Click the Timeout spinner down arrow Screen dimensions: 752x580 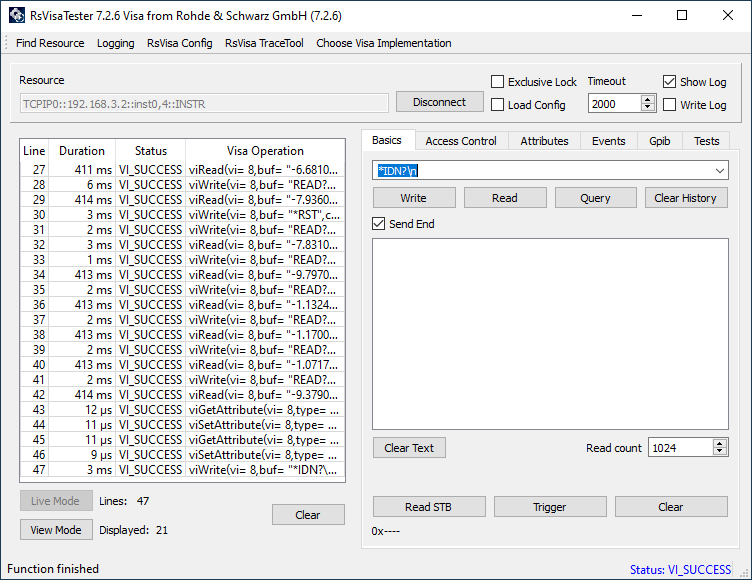648,107
